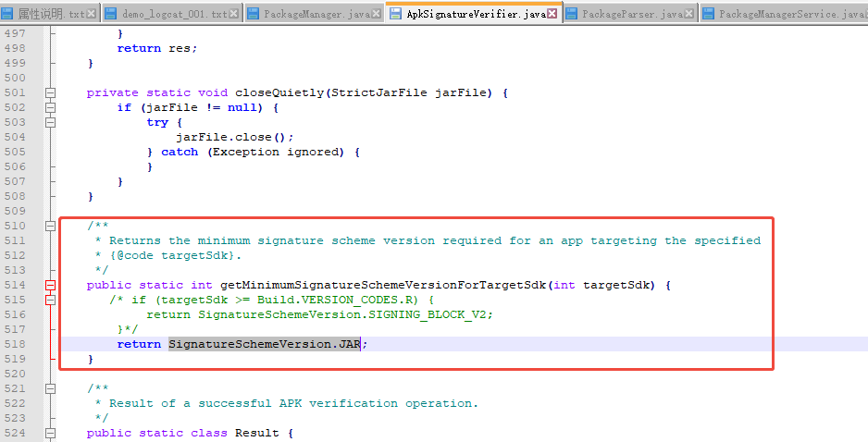Open the PackageParser.java tab

[x=630, y=13]
